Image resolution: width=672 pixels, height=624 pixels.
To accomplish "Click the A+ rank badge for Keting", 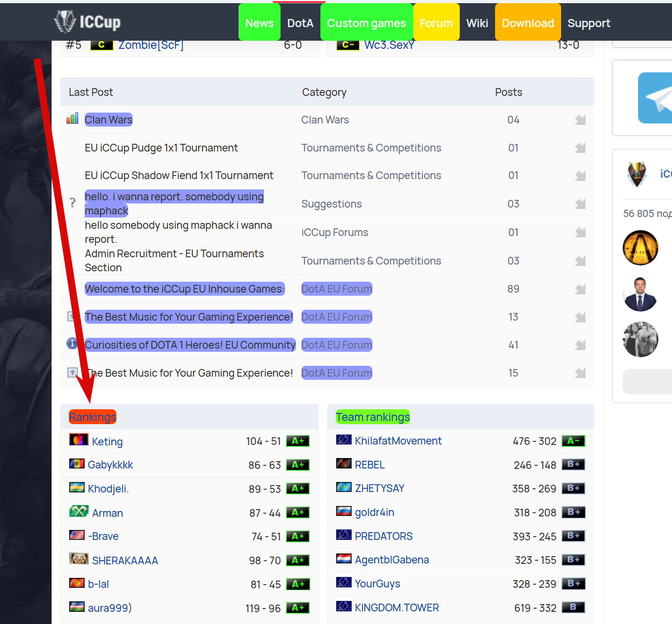I will tap(298, 441).
